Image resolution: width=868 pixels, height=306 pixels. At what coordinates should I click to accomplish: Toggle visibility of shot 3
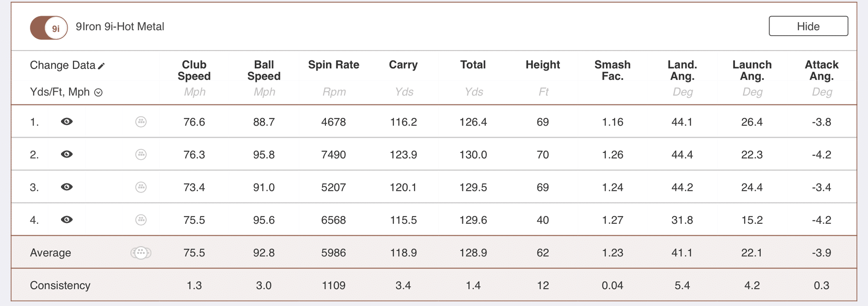[x=67, y=187]
